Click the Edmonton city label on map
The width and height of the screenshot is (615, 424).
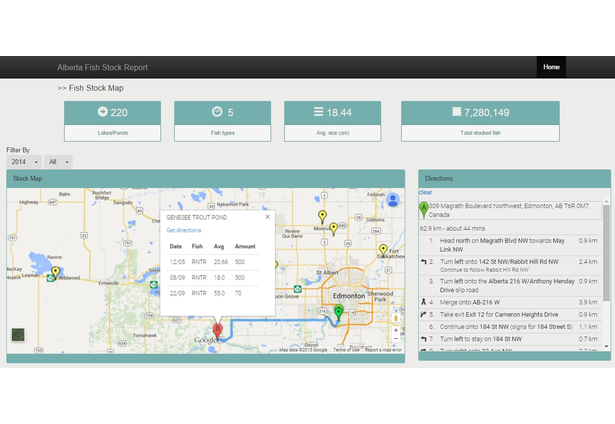pyautogui.click(x=349, y=296)
